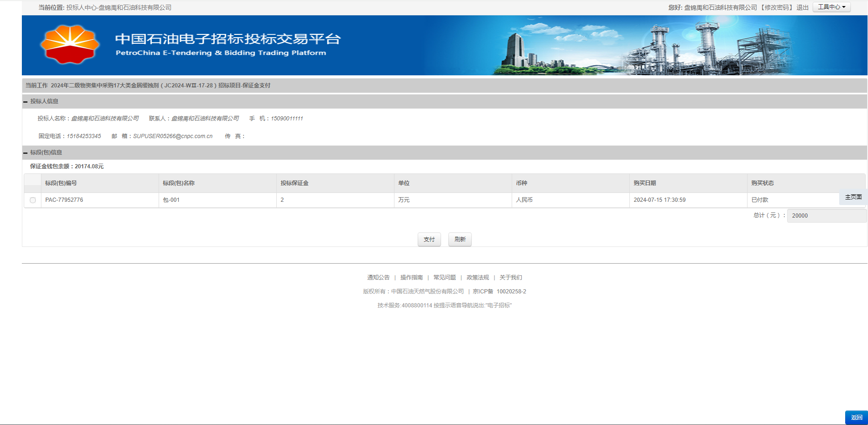Click the 币种 column header
The width and height of the screenshot is (868, 425).
click(571, 183)
